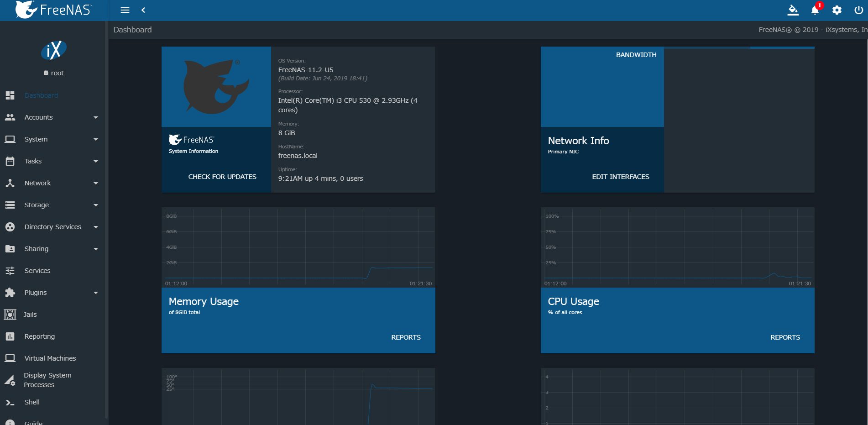This screenshot has width=868, height=425.
Task: Click the CPU Usage graph area
Action: pyautogui.click(x=677, y=247)
